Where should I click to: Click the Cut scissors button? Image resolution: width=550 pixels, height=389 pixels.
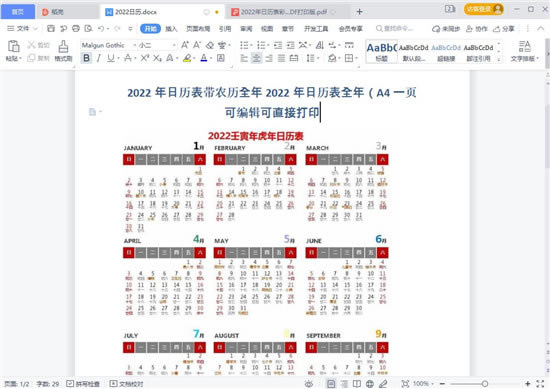tap(38, 45)
